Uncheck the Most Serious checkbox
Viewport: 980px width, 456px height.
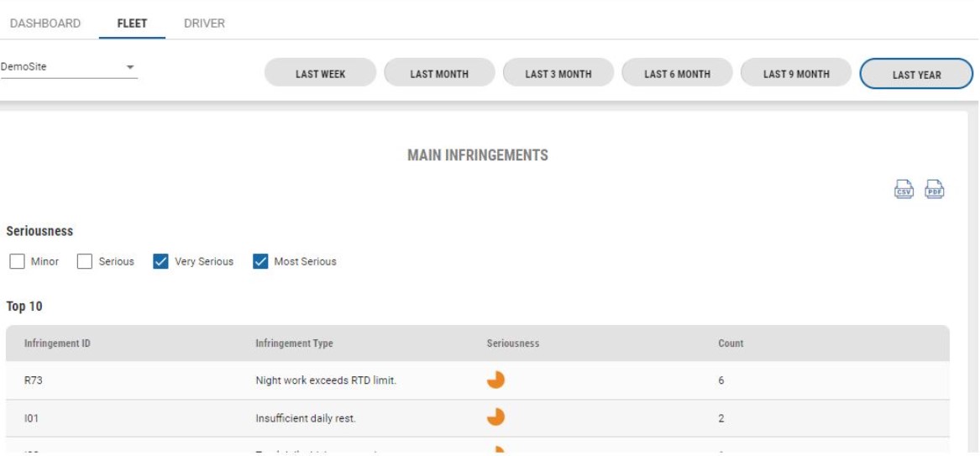pyautogui.click(x=260, y=262)
